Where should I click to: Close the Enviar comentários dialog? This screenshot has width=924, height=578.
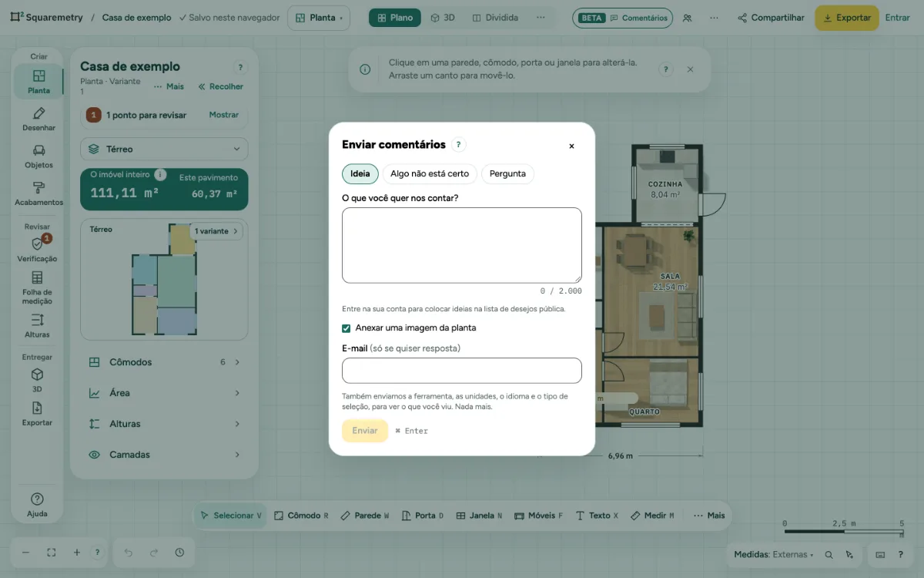pyautogui.click(x=571, y=146)
